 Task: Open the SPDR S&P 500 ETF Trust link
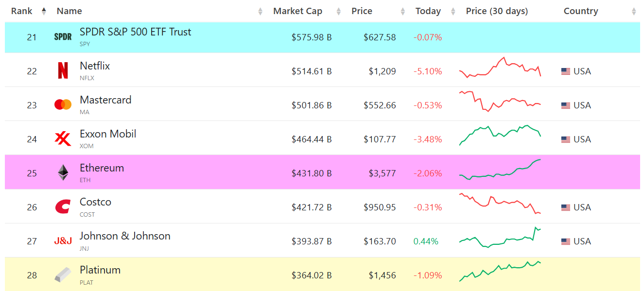136,32
